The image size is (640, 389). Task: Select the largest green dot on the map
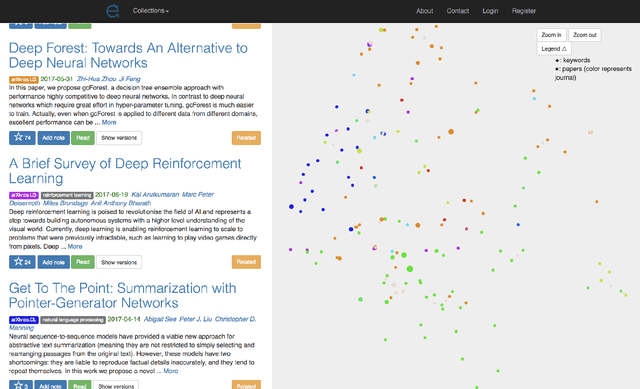click(x=410, y=269)
